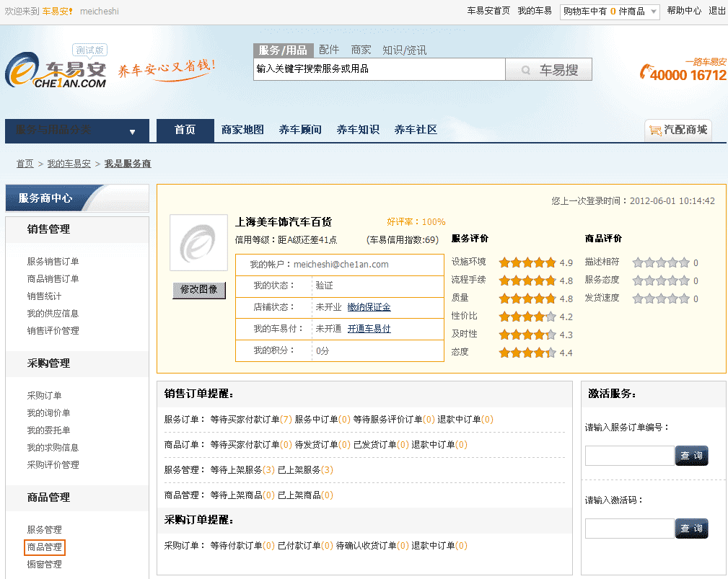
Task: Select the 知识/资讯 search tab
Action: (x=404, y=50)
